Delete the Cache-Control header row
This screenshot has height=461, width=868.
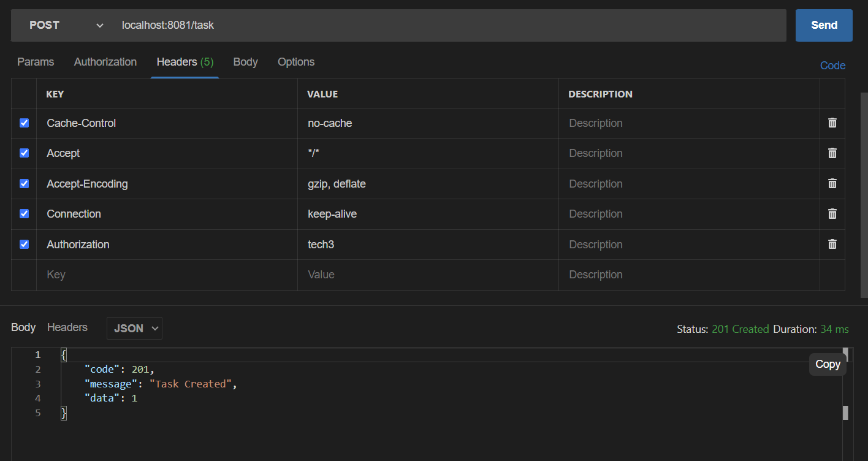click(832, 123)
